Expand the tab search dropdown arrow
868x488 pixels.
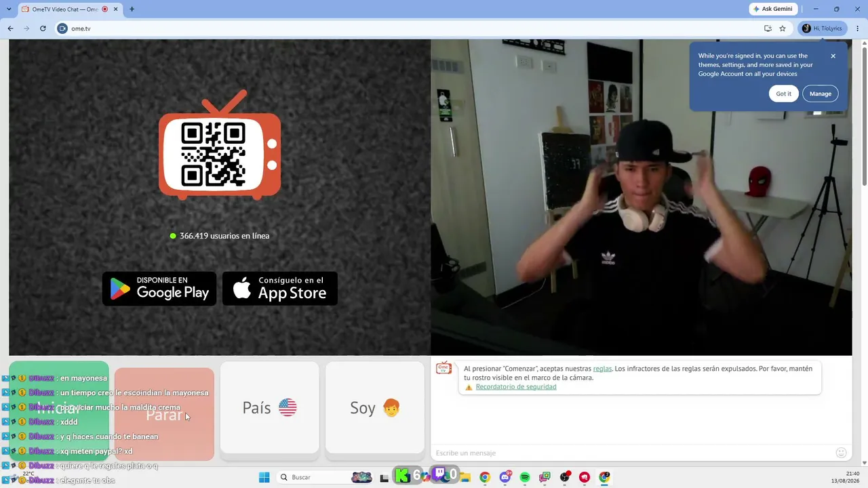[8, 9]
